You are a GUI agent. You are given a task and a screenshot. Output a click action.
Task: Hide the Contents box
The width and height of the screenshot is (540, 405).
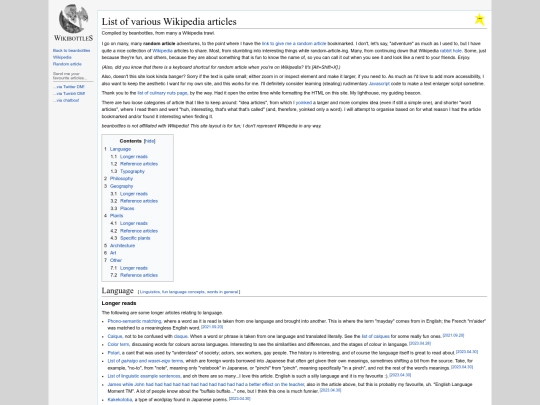click(149, 141)
